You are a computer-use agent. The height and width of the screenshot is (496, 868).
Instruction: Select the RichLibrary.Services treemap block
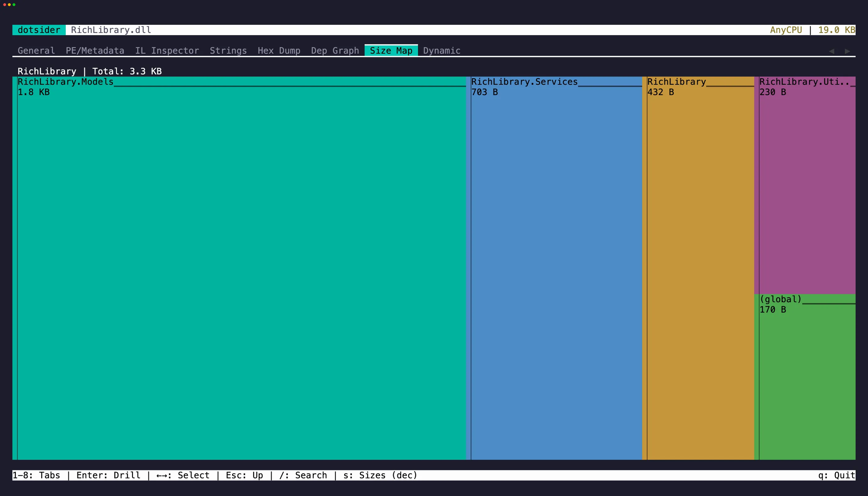pyautogui.click(x=554, y=268)
